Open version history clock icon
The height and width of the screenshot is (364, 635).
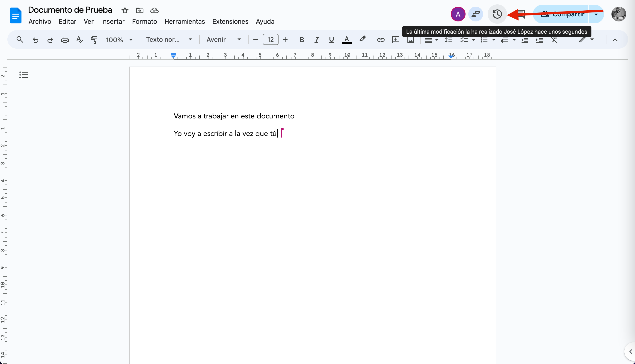pyautogui.click(x=497, y=14)
